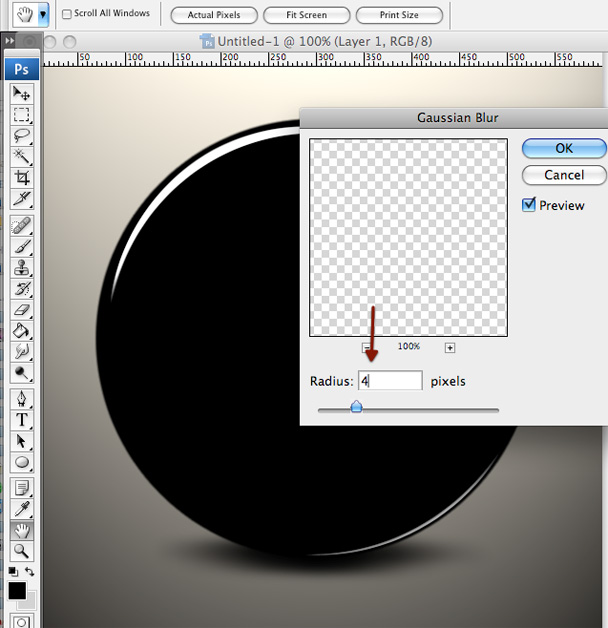Select the Magic Wand tool

pos(21,157)
